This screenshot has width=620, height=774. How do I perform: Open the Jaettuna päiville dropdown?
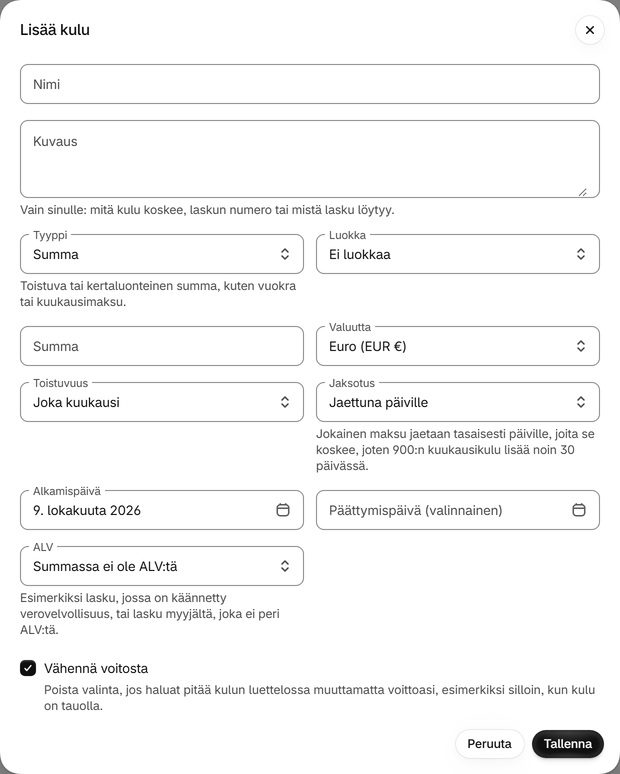[x=458, y=402]
